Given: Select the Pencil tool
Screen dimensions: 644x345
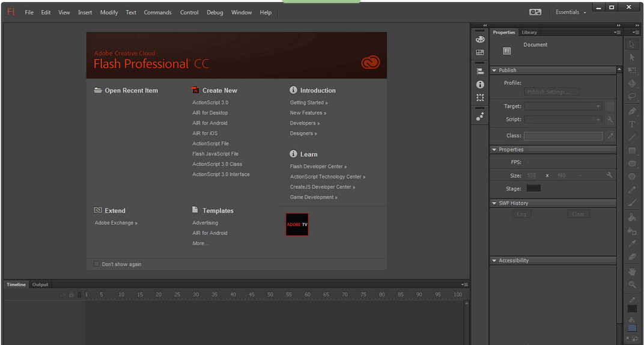Looking at the screenshot, I should pos(632,190).
